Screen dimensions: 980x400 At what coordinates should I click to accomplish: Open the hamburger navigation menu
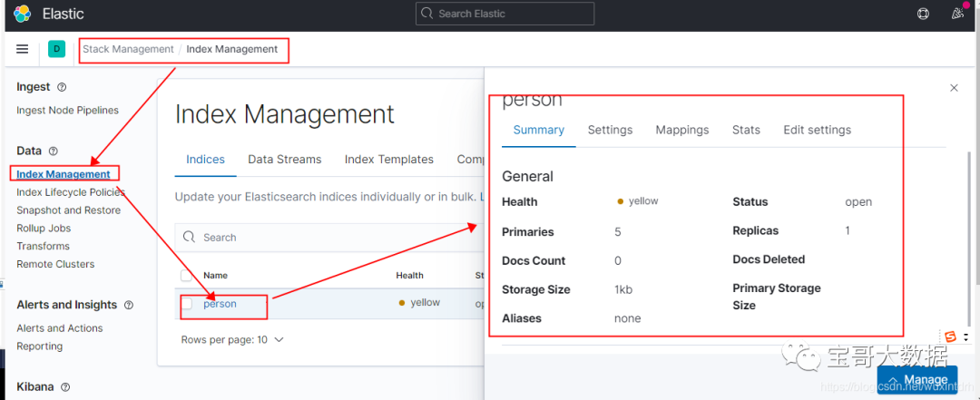[x=23, y=49]
